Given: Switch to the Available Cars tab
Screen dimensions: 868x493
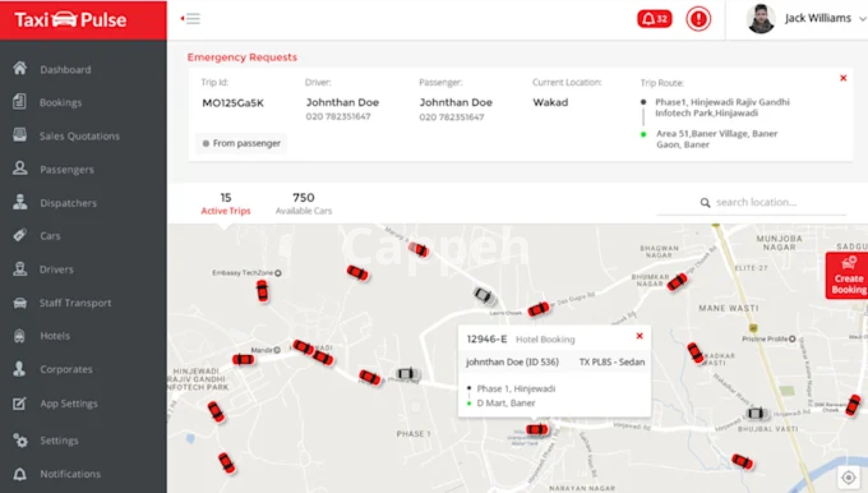Looking at the screenshot, I should (303, 204).
